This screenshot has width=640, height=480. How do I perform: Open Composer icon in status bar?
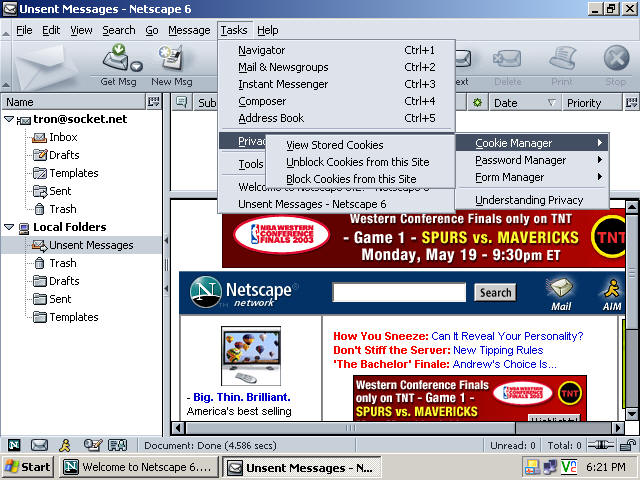(92, 445)
